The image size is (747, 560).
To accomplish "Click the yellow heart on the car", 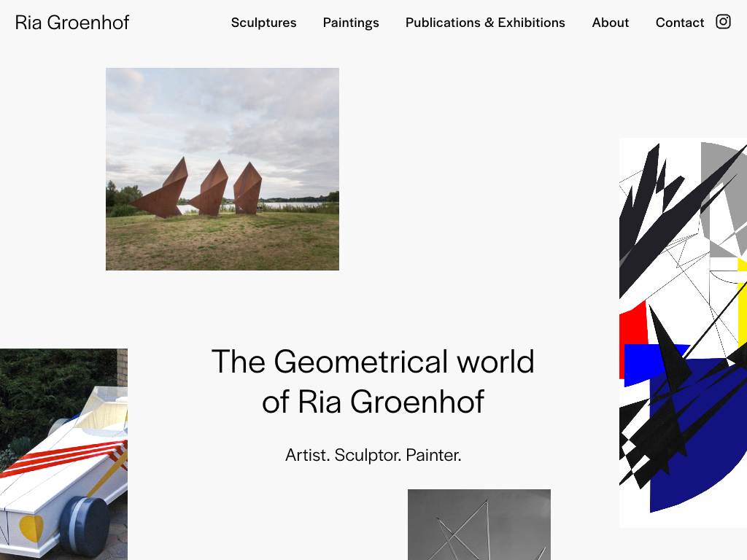I will [x=31, y=528].
